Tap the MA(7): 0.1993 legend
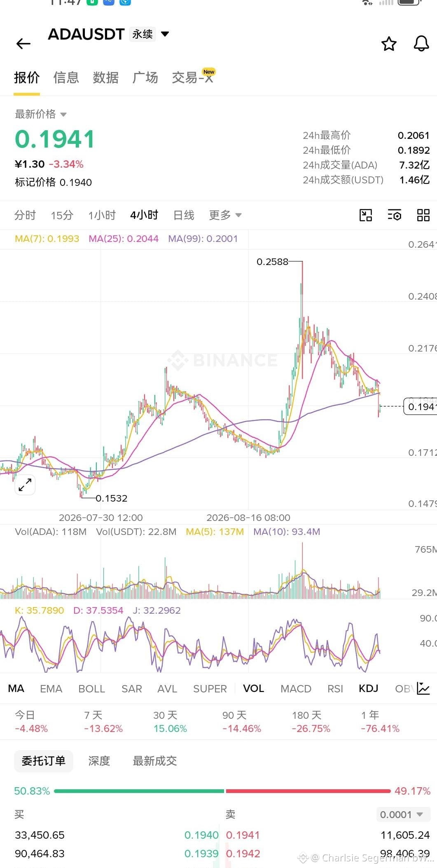 coord(47,239)
